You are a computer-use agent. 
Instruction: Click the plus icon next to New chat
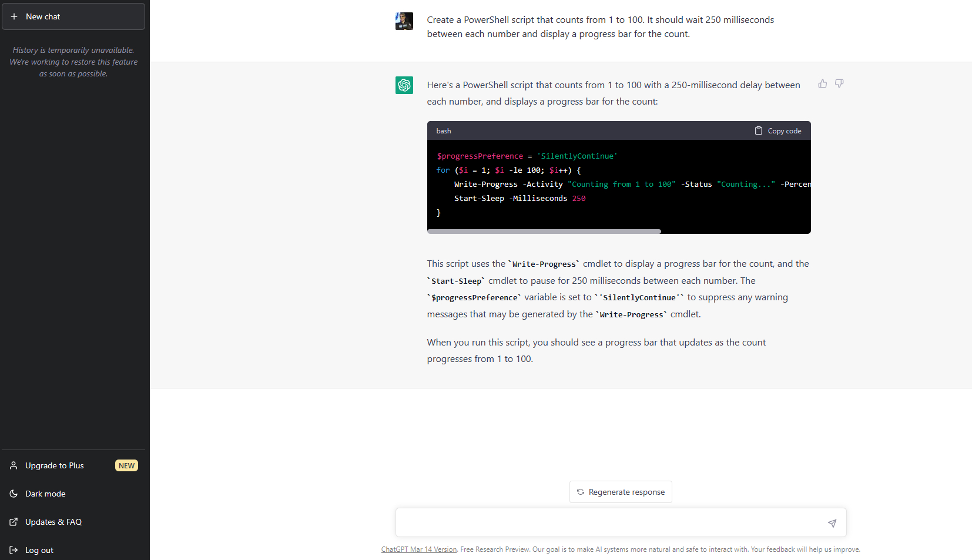coord(15,16)
